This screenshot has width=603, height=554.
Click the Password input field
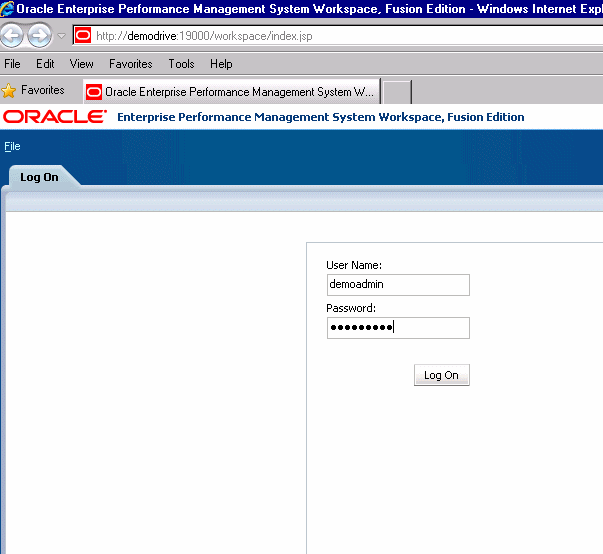click(398, 328)
